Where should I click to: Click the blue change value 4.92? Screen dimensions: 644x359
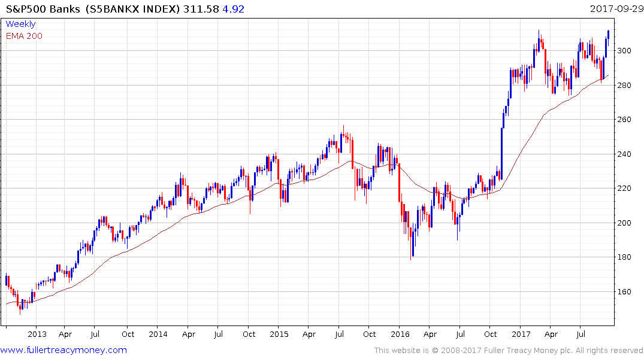233,9
